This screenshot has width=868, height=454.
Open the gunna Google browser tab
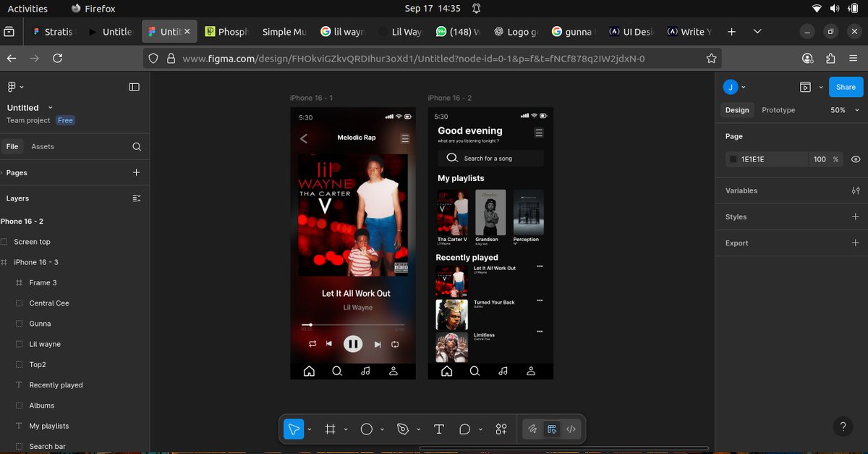(x=573, y=32)
